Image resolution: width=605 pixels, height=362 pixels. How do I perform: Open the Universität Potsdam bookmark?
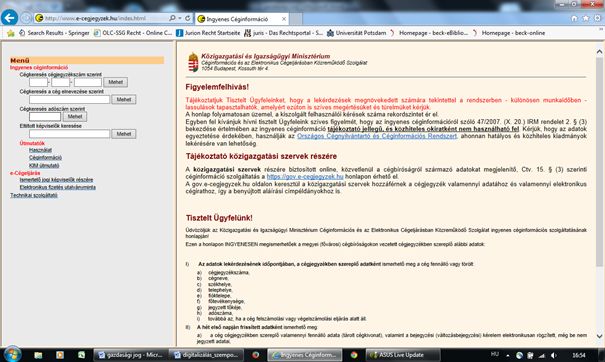(x=356, y=33)
